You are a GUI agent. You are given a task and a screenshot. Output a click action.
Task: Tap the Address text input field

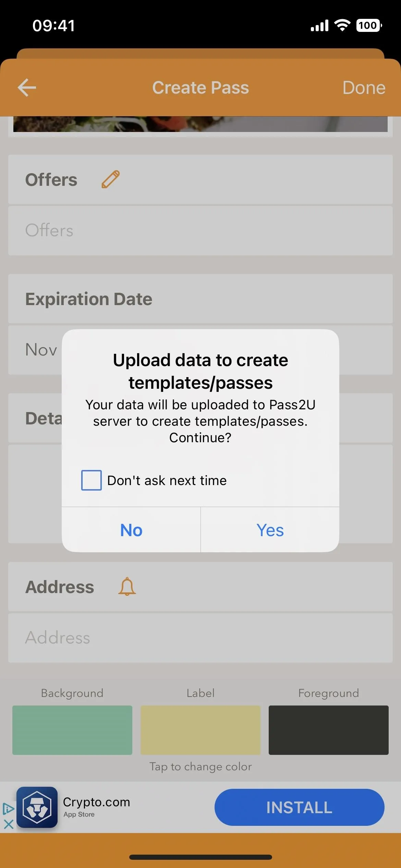[200, 638]
